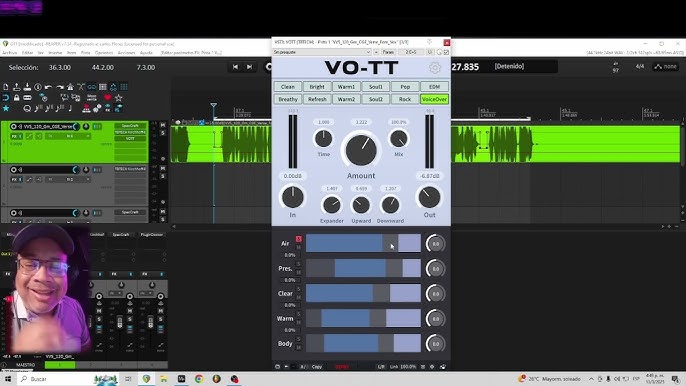Viewport: 686px width, 386px height.
Task: Click the VOTT FX slot on track one
Action: tap(130, 138)
